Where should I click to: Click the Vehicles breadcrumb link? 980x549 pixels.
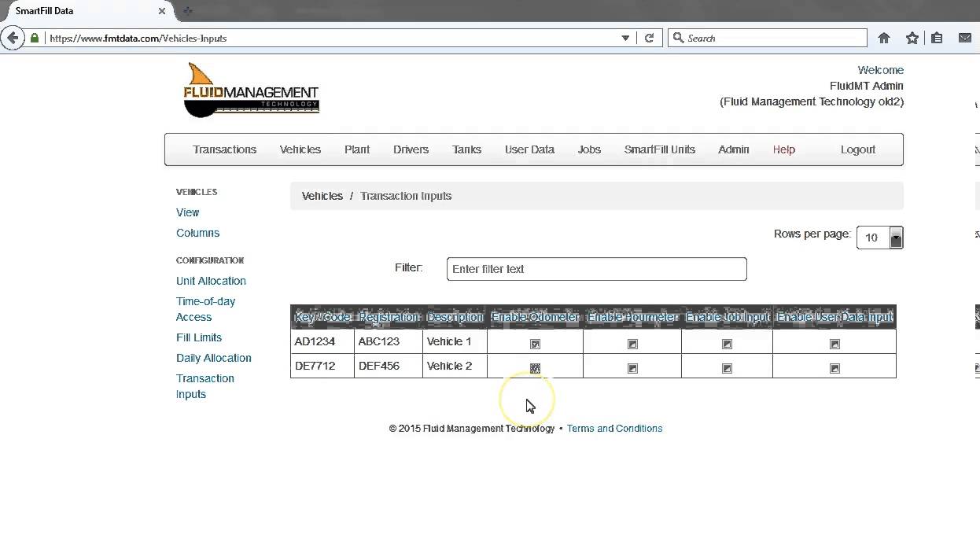click(322, 196)
